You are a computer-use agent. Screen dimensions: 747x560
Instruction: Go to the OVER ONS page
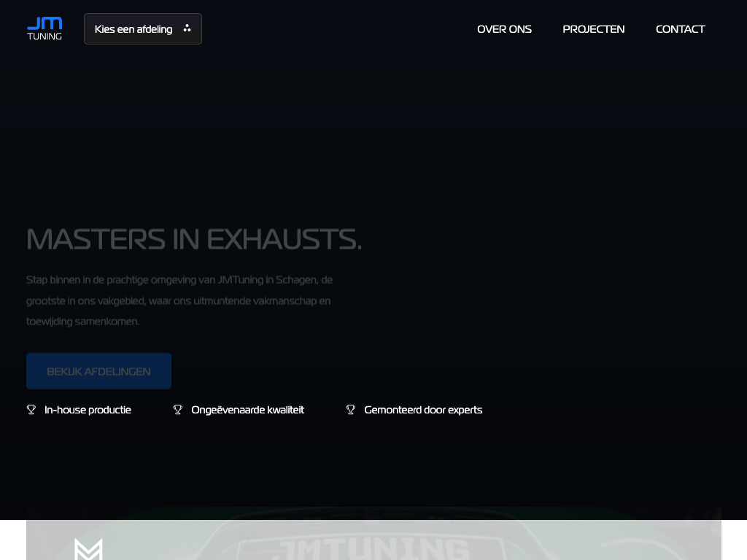click(x=504, y=29)
